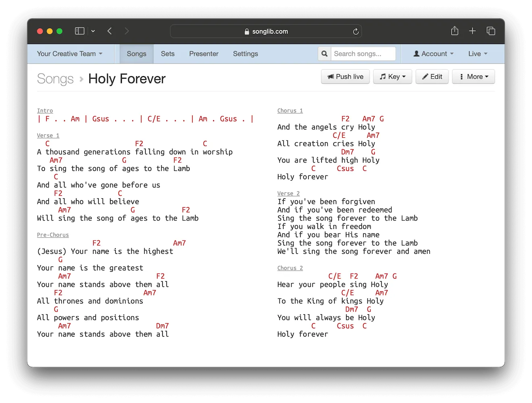Click the lyric 'You will always be Holy'

(x=326, y=318)
